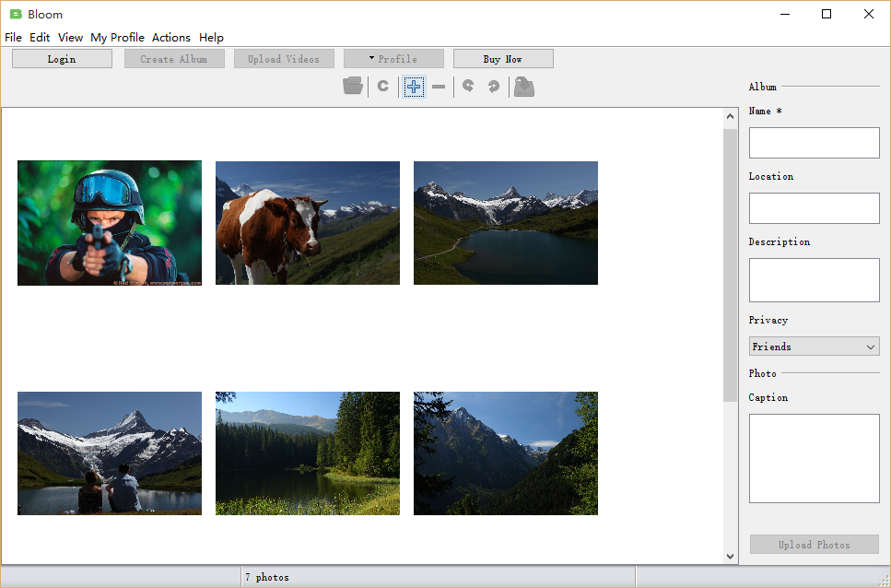The height and width of the screenshot is (588, 891).
Task: Select the soldier with goggles photo
Action: (110, 223)
